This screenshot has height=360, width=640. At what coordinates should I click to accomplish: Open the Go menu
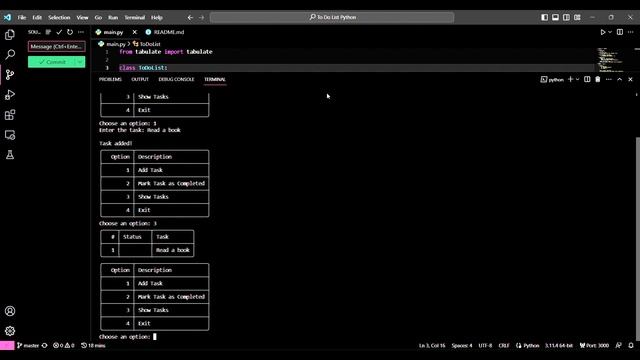click(x=98, y=18)
